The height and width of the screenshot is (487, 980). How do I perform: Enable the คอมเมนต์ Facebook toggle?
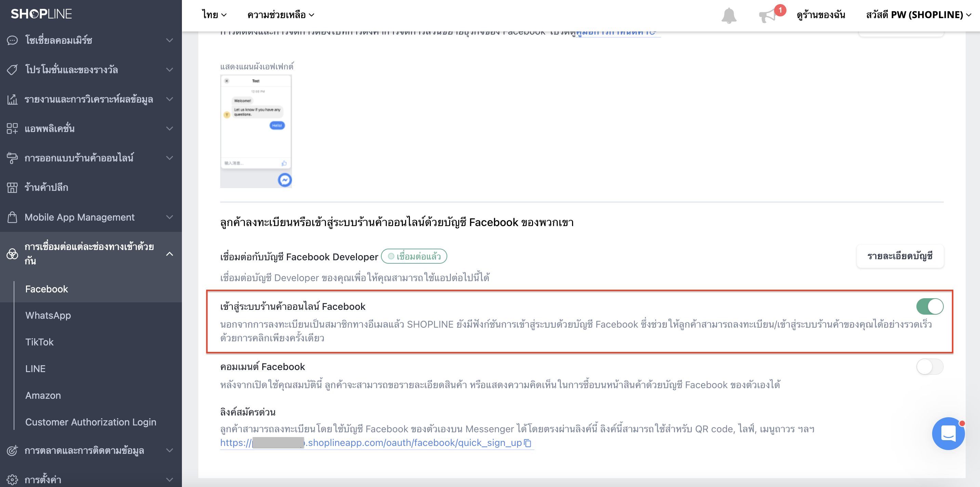point(929,367)
